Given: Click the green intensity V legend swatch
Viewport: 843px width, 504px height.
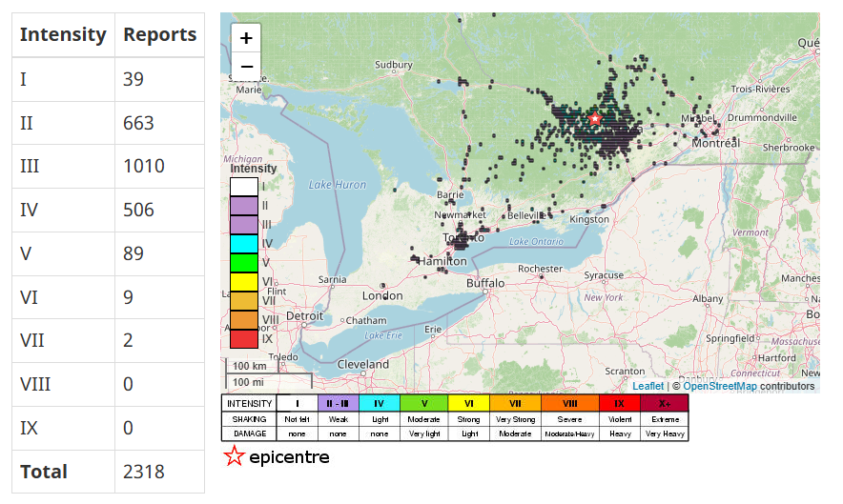Looking at the screenshot, I should (x=244, y=262).
